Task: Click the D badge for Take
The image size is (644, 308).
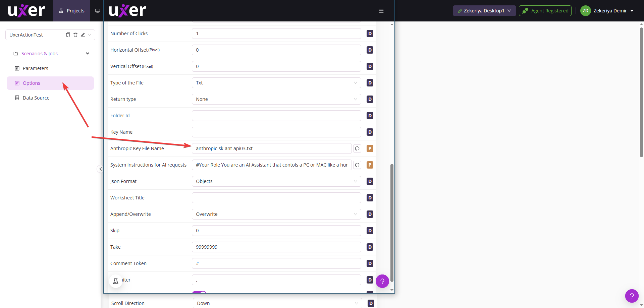Action: click(x=370, y=247)
